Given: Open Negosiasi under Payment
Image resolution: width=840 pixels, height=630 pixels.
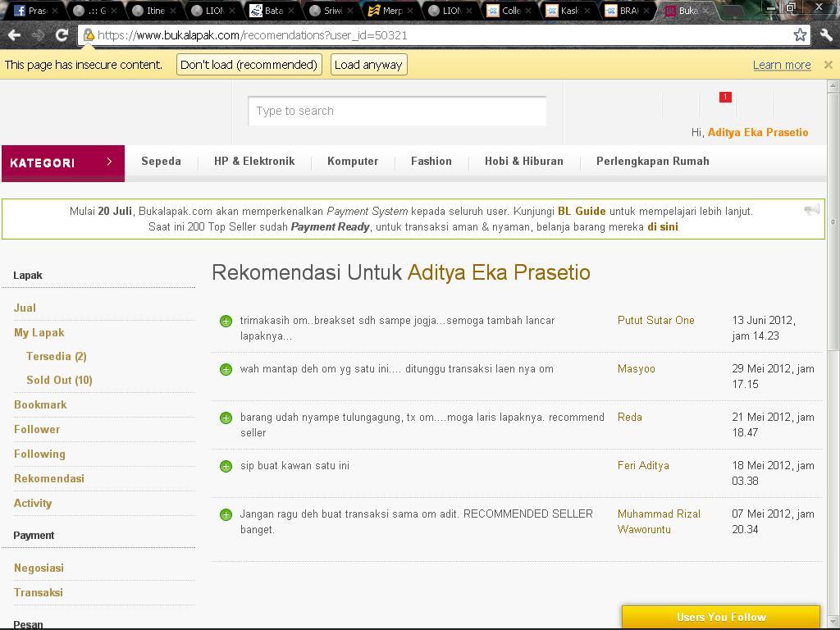Looking at the screenshot, I should click(39, 568).
